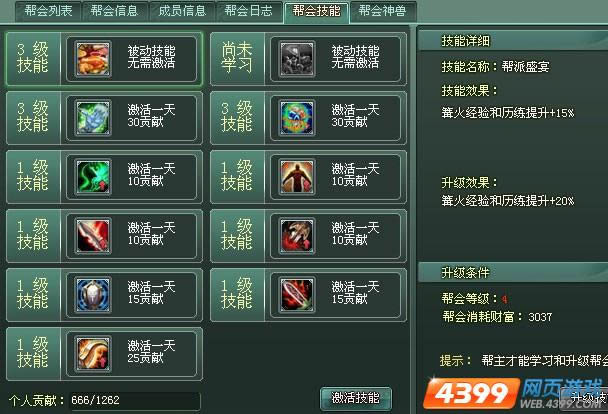Open the 帮会神兽 tab
Viewport: 608px width, 414px height.
383,11
